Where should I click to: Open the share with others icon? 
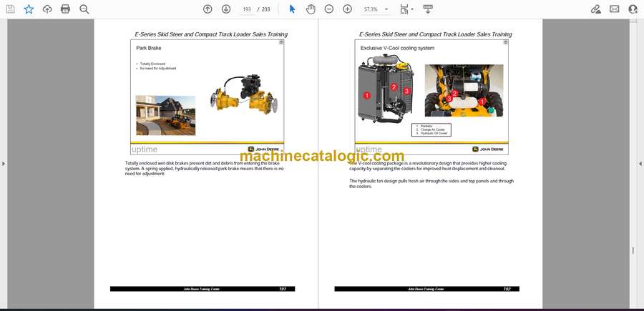pos(633,9)
